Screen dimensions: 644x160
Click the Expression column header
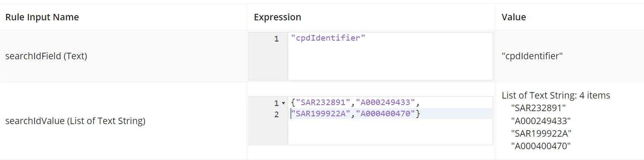277,17
